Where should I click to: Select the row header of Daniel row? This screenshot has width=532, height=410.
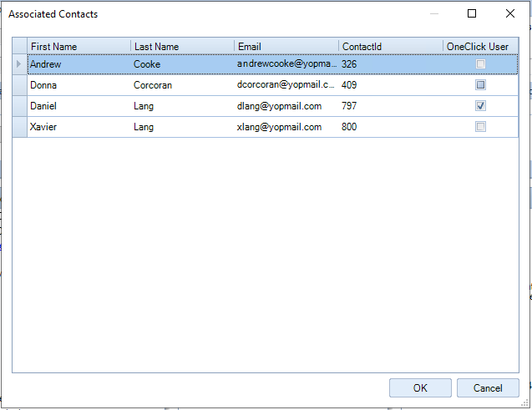pyautogui.click(x=20, y=106)
